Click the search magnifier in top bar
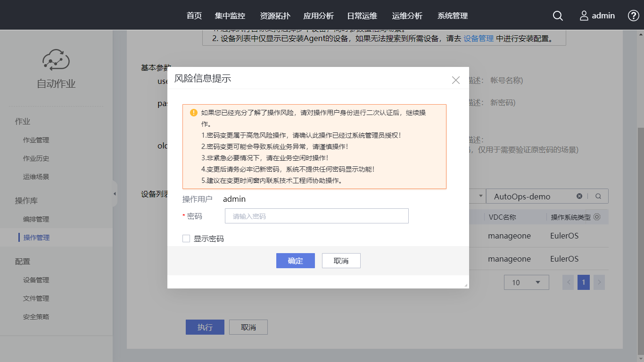Screen dimensions: 644x362 pos(558,16)
